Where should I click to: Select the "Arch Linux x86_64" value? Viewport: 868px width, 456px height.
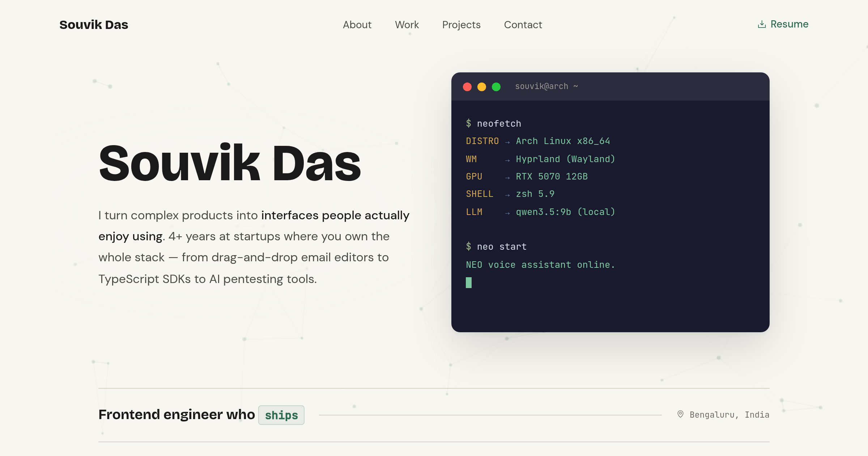click(563, 141)
